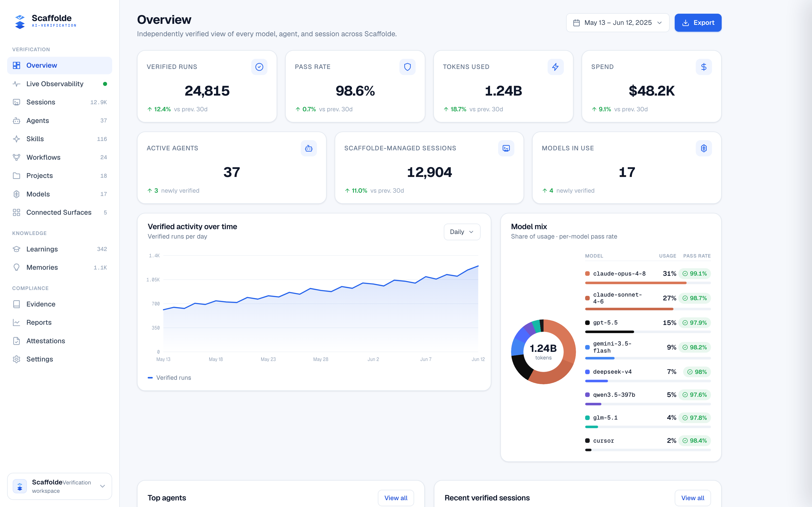812x507 pixels.
Task: Open the Daily interval dropdown
Action: 462,232
